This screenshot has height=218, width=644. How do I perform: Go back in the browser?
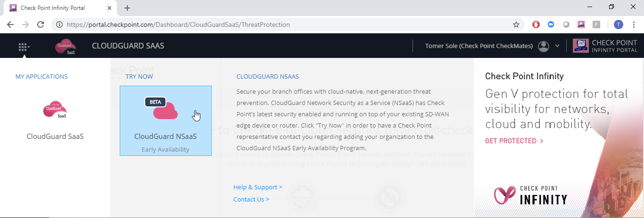coord(10,24)
